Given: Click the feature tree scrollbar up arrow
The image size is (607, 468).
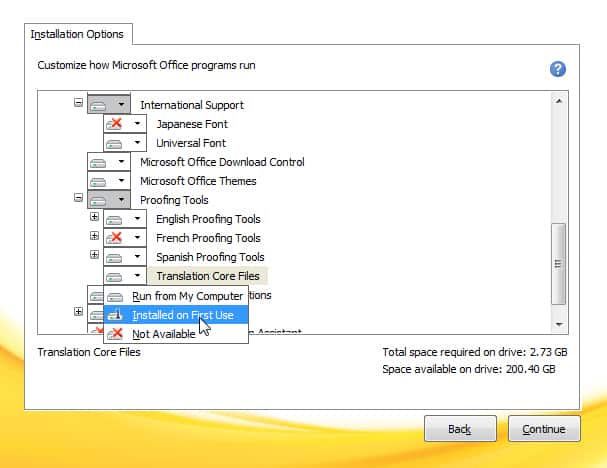Looking at the screenshot, I should point(559,101).
